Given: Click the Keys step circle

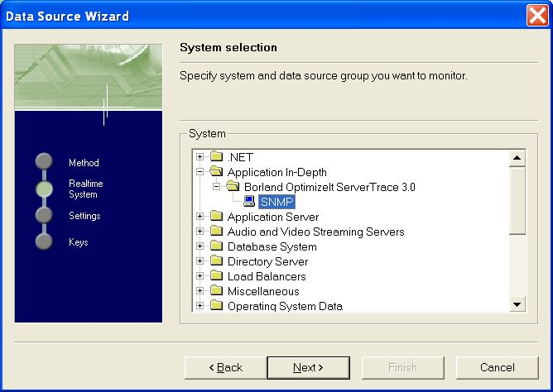Looking at the screenshot, I should pos(44,241).
